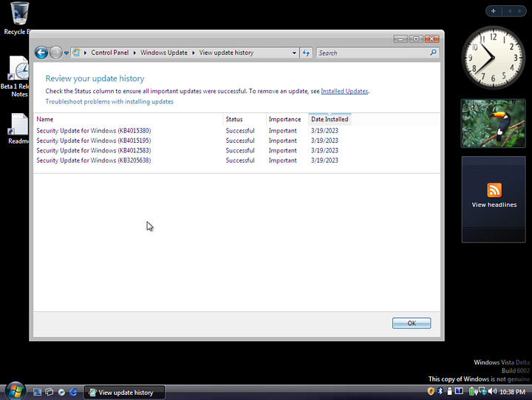Open Beta 1 Release Notes desktop shortcut
Viewport: 532px width, 400px height.
point(16,77)
